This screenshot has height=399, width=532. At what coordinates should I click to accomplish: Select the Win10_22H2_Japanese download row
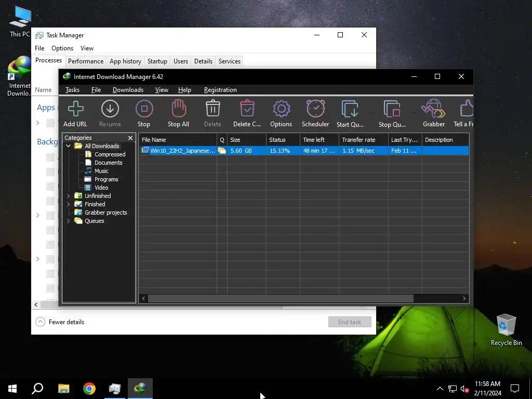303,151
